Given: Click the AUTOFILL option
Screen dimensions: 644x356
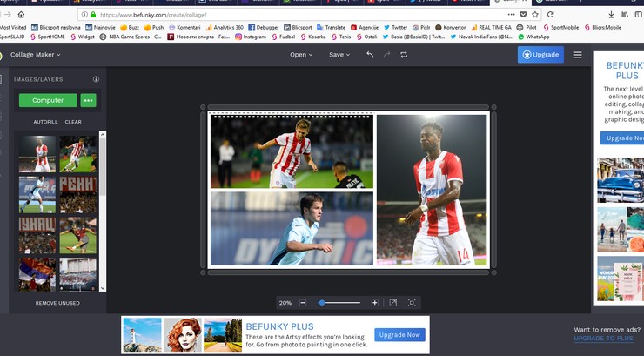Looking at the screenshot, I should coord(45,122).
